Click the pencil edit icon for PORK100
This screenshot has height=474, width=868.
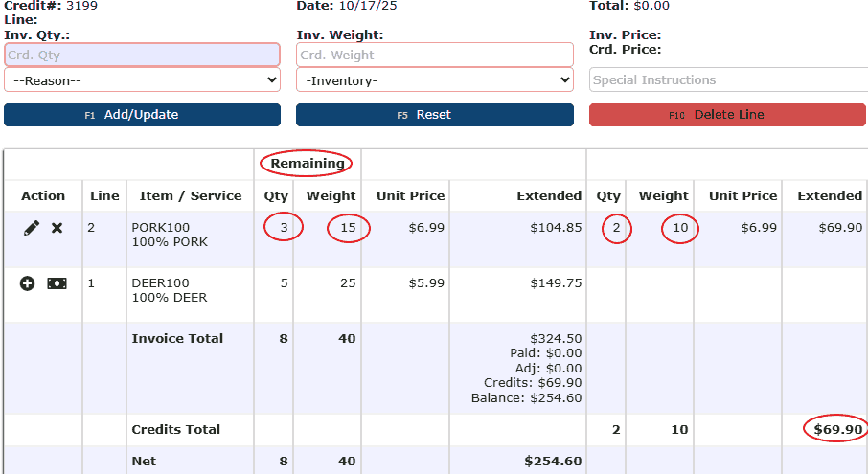(x=32, y=229)
